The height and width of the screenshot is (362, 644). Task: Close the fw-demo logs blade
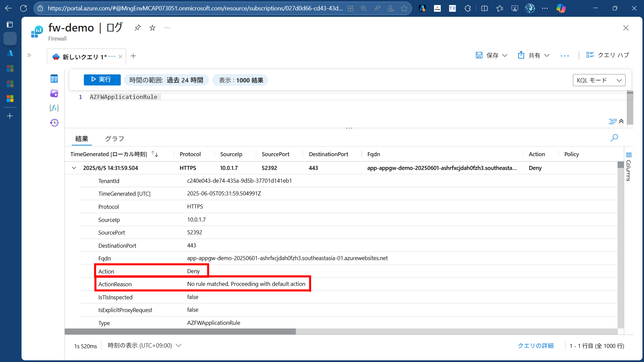click(x=626, y=28)
